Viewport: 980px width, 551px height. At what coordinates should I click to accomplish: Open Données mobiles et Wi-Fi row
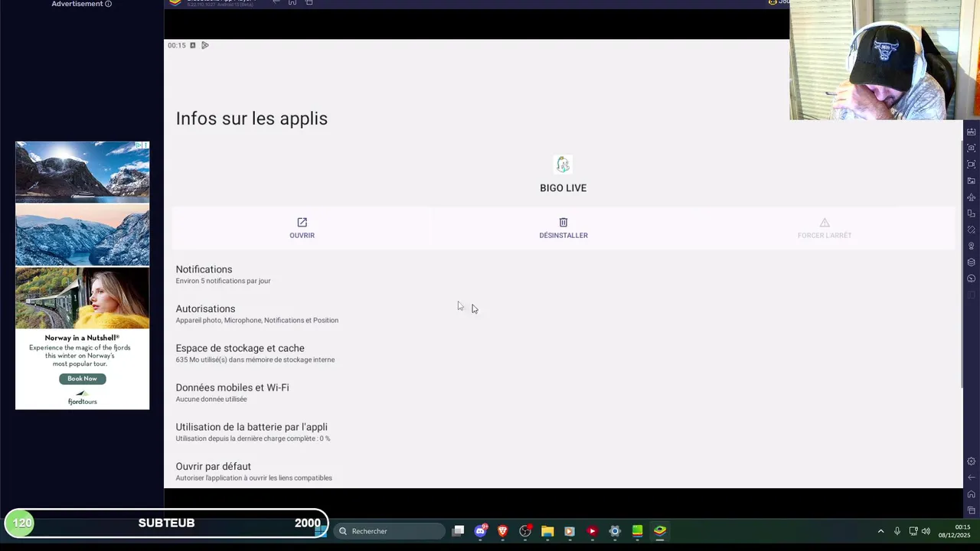pos(563,393)
